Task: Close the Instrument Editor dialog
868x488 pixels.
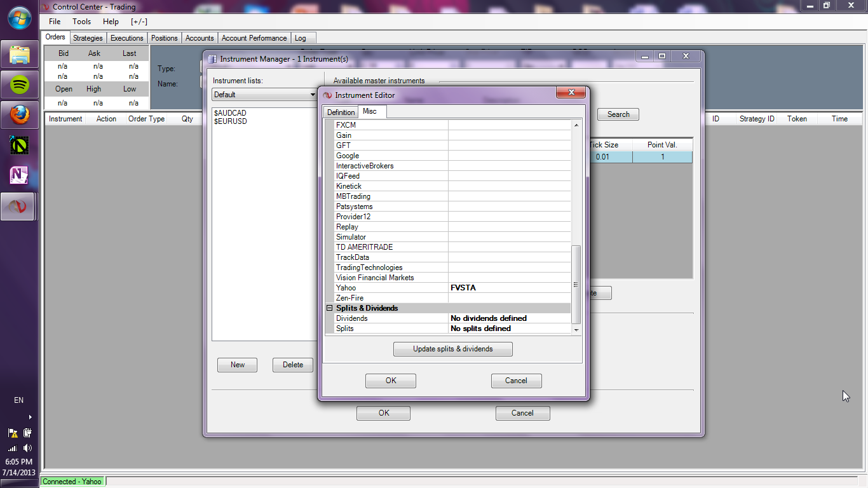Action: pos(571,93)
